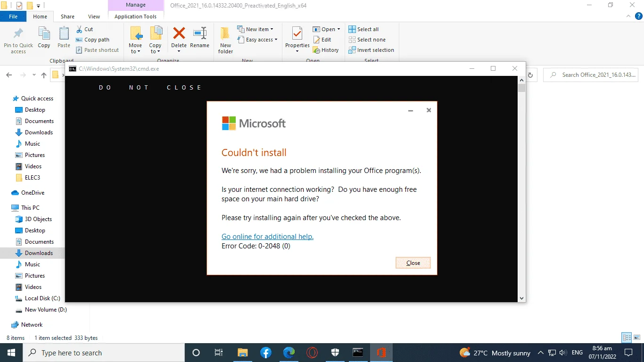The width and height of the screenshot is (644, 362).
Task: Click Go online for additional help link
Action: 267,237
